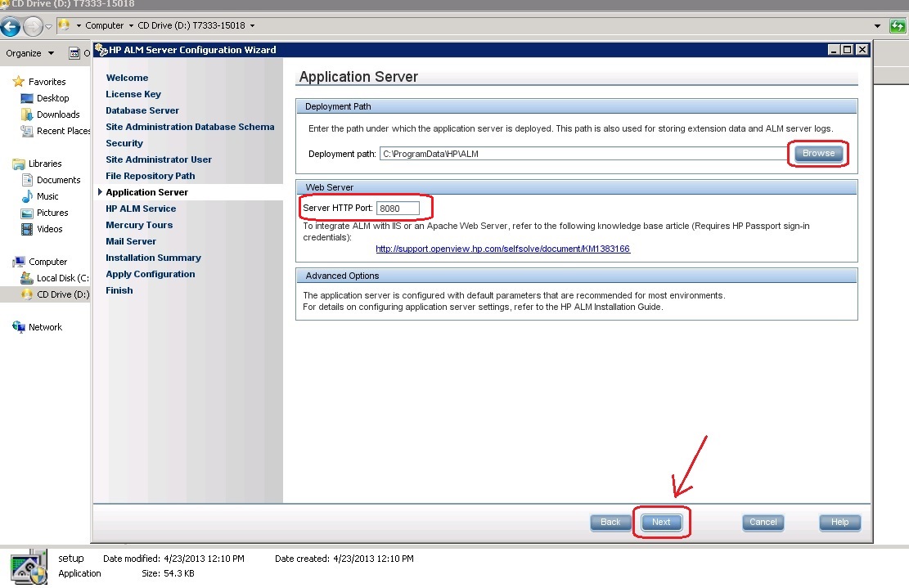Click the Cancel button
This screenshot has width=909, height=588.
tap(763, 522)
